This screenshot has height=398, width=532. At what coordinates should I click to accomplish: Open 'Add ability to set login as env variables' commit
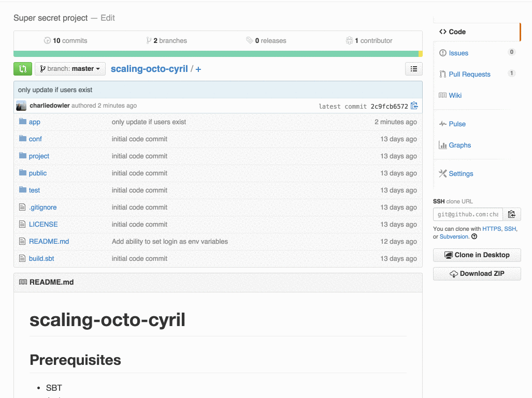click(x=169, y=241)
